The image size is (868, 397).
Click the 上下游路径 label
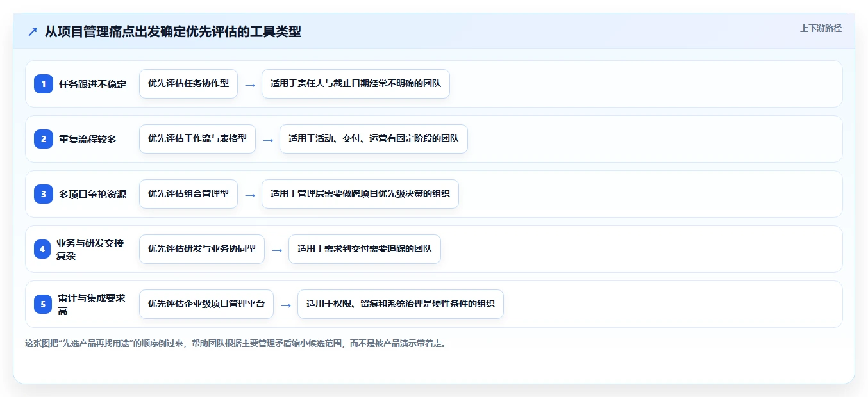click(821, 29)
